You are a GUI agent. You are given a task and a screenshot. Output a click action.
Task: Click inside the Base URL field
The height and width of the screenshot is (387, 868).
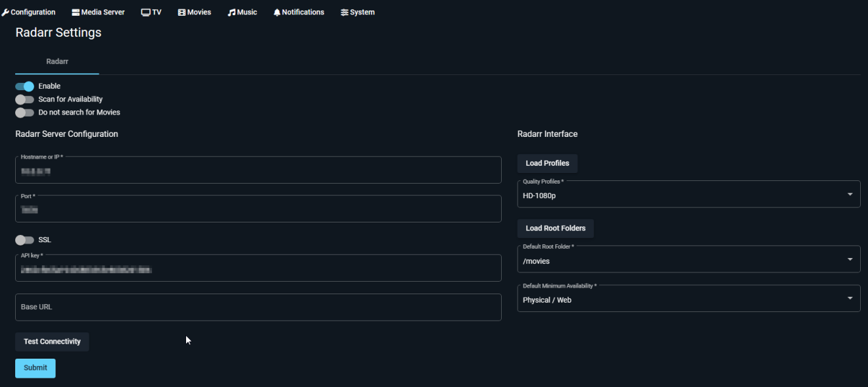coord(258,307)
